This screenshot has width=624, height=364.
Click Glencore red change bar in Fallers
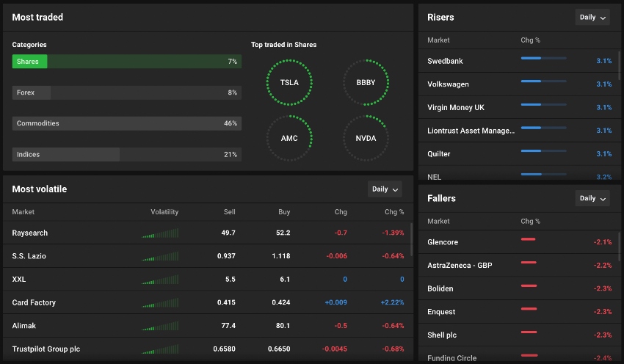528,239
